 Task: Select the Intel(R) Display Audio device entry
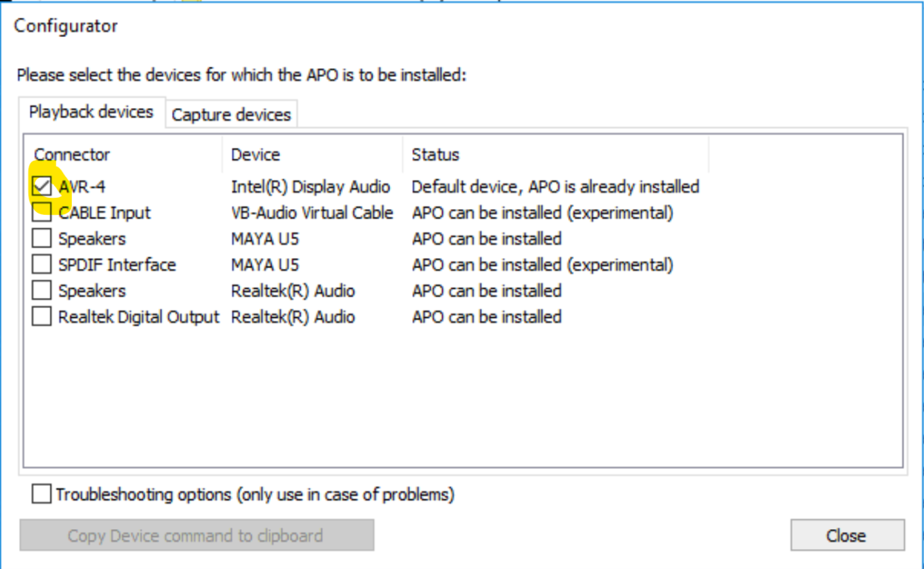[x=310, y=187]
